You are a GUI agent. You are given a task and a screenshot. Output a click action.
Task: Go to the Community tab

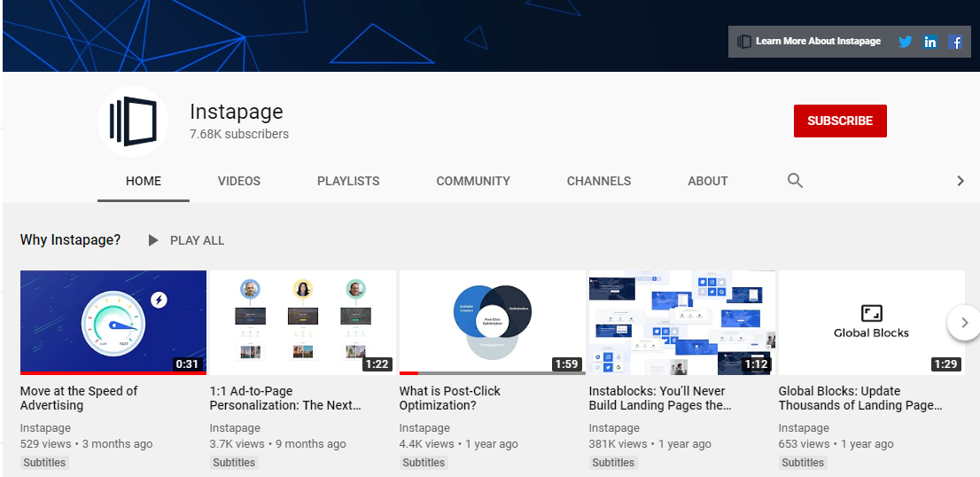pos(473,181)
